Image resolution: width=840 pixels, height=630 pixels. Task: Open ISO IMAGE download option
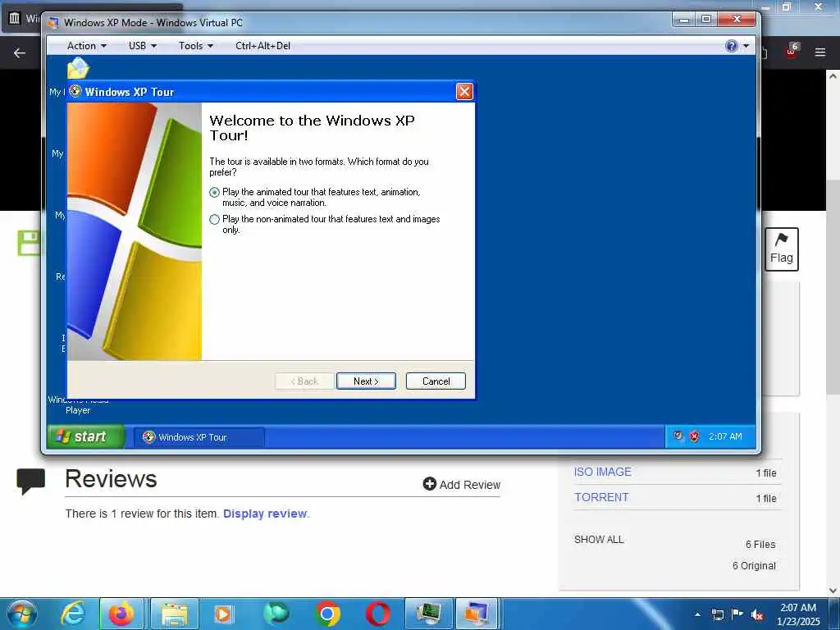coord(603,472)
